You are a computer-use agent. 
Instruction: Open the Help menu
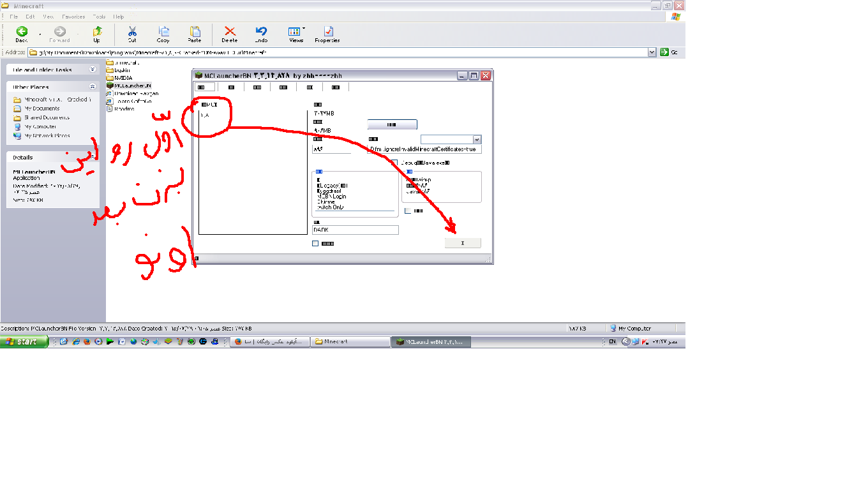tap(119, 17)
